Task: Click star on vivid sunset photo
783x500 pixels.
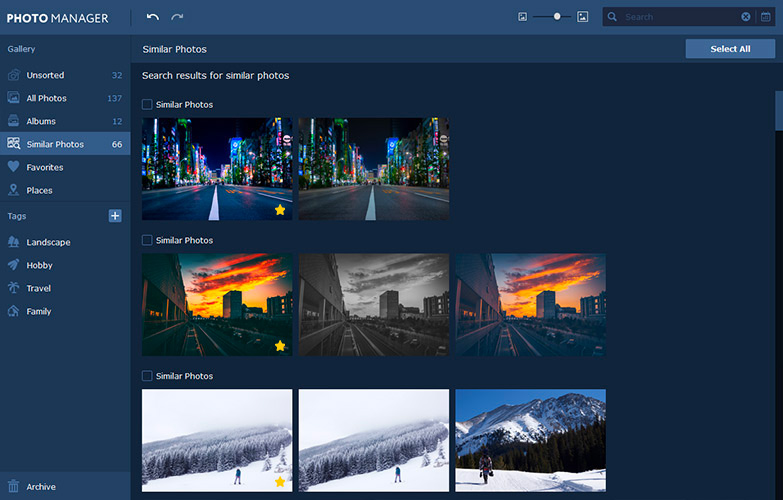Action: (x=280, y=346)
